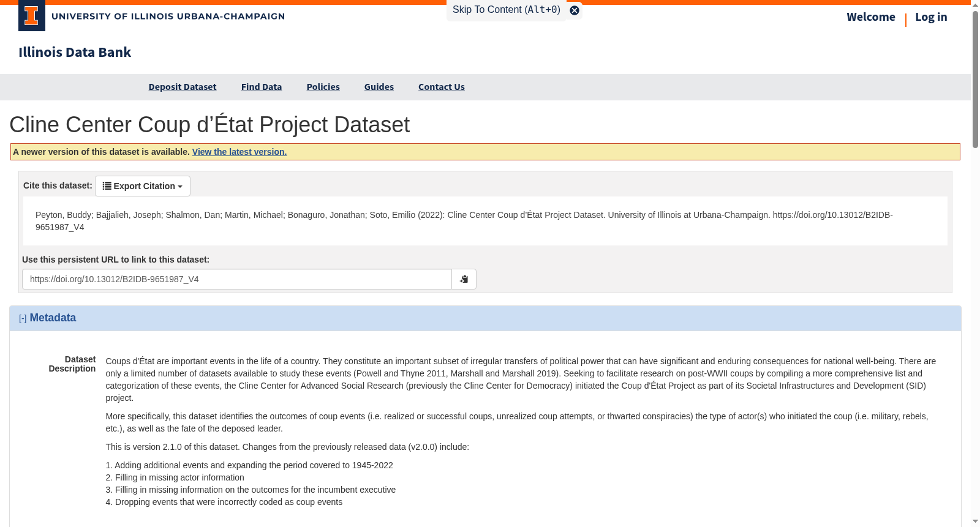Open the Export Citation dropdown
This screenshot has width=980, height=527.
pos(143,186)
